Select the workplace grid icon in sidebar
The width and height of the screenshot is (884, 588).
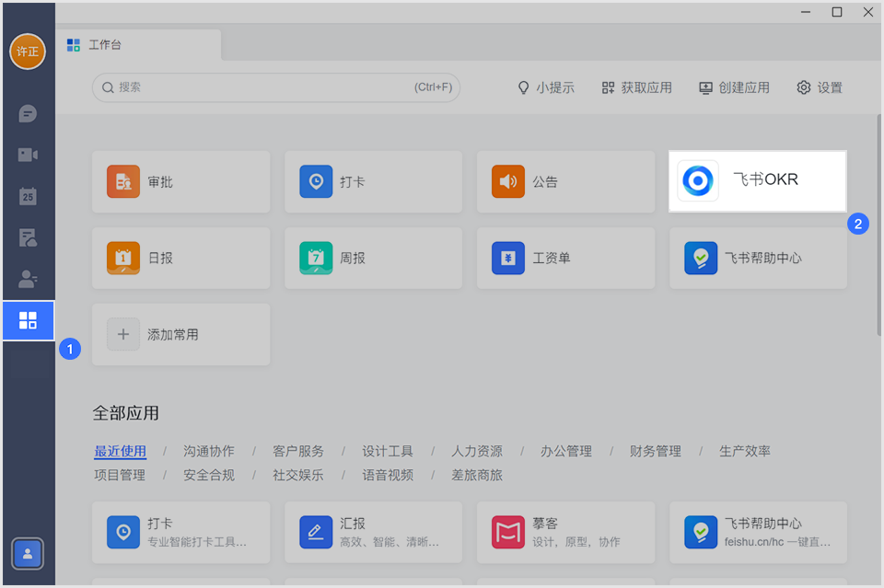(29, 320)
